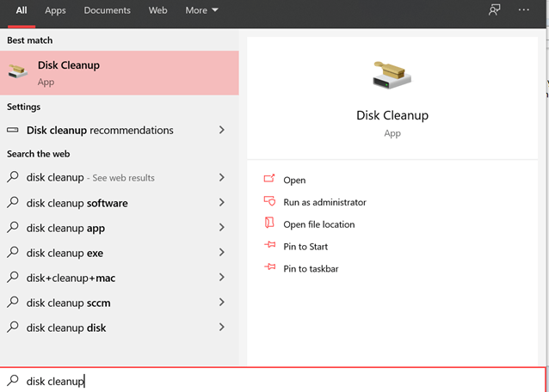This screenshot has height=392, width=549.
Task: Click the magnifier icon in the search box
Action: (x=13, y=381)
